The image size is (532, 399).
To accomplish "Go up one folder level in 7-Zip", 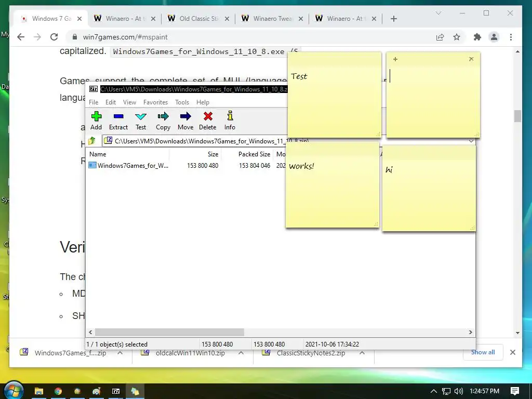I will click(x=92, y=140).
